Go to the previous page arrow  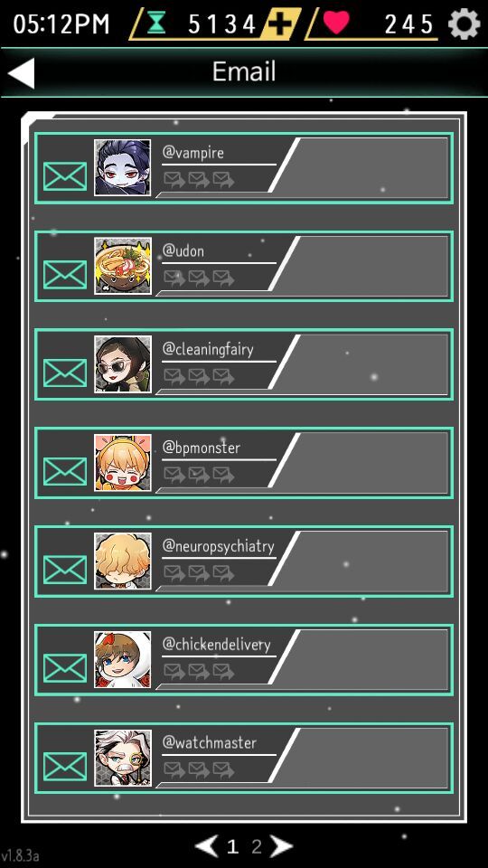(206, 846)
